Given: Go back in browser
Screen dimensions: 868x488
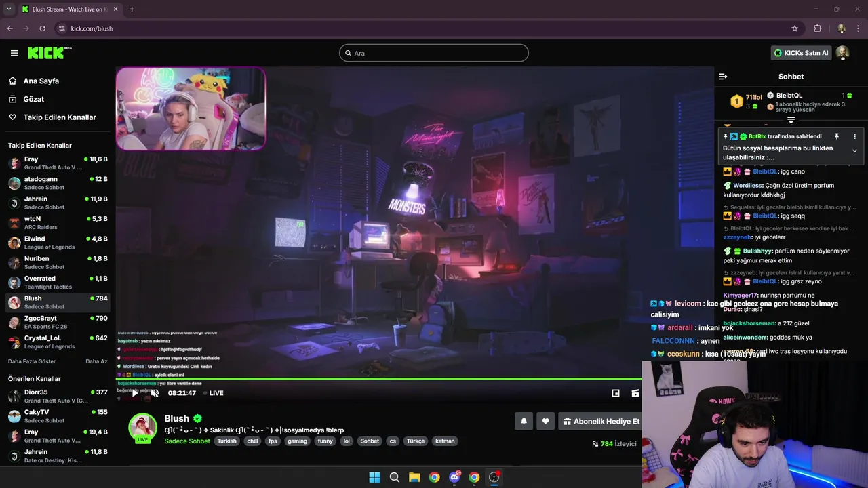Looking at the screenshot, I should click(9, 28).
